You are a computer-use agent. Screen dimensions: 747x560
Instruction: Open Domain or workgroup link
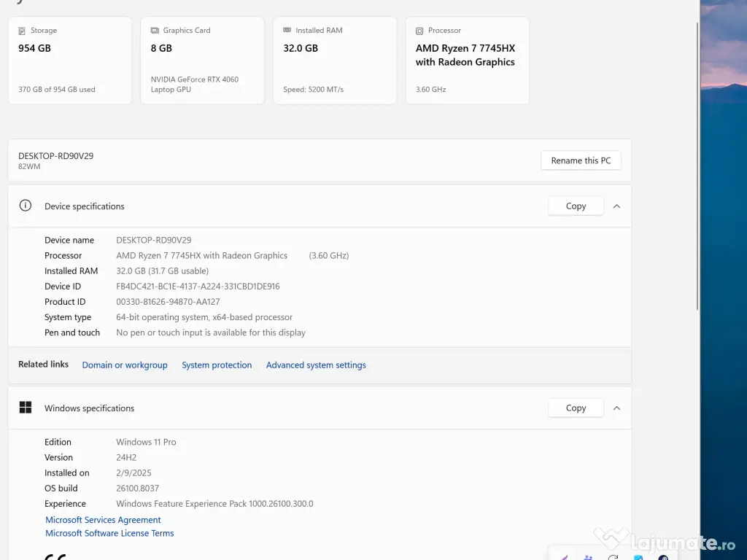click(125, 365)
